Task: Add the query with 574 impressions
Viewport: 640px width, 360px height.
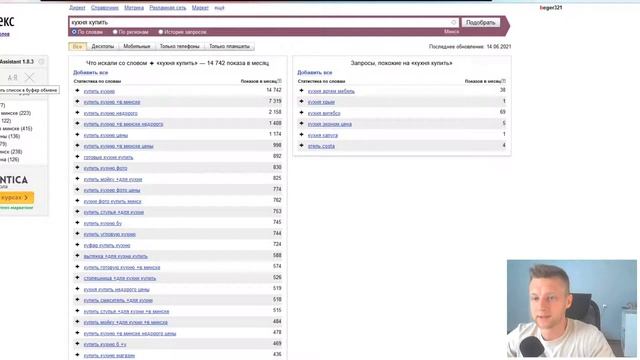Action: tap(78, 267)
